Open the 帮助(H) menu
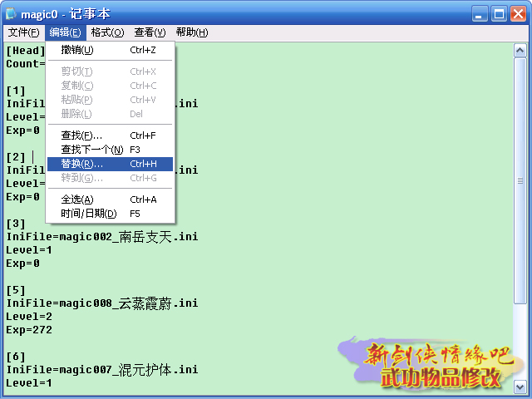 coord(191,32)
